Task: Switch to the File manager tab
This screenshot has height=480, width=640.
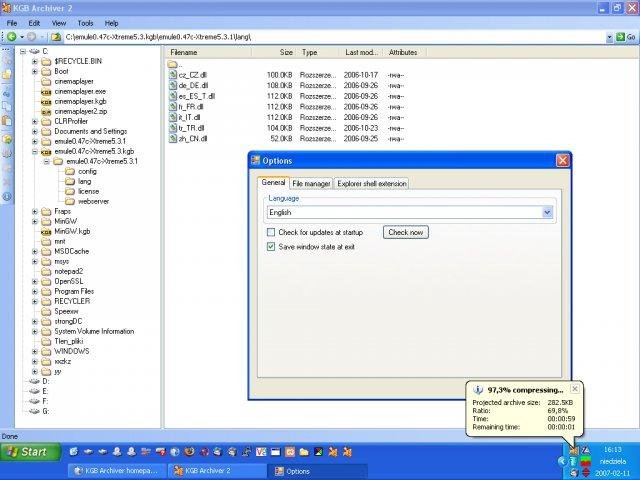Action: tap(311, 184)
